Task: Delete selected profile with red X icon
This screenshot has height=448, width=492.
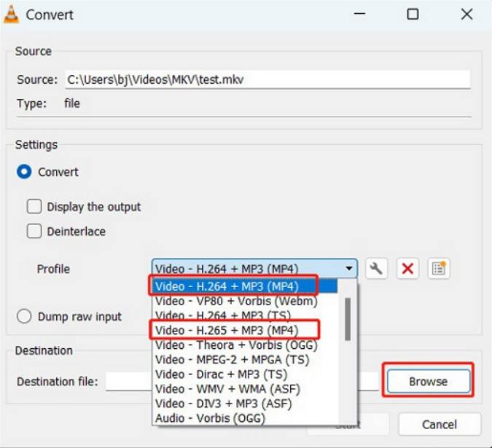Action: coord(407,269)
